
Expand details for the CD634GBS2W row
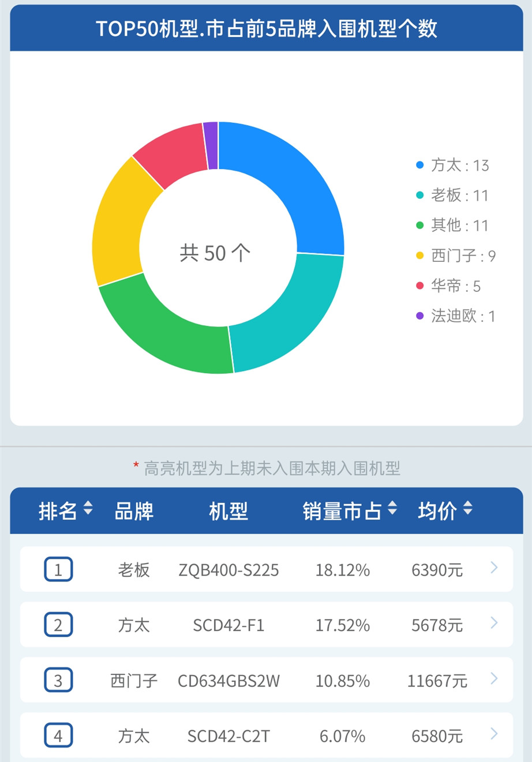coord(493,679)
